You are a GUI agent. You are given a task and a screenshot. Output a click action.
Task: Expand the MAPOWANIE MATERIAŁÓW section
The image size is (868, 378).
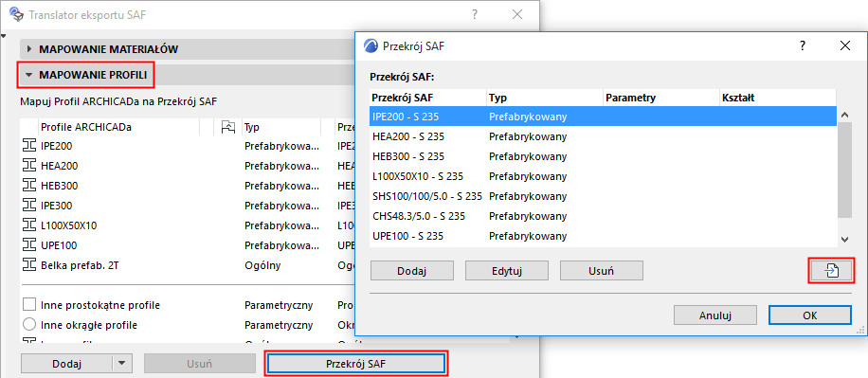point(29,49)
